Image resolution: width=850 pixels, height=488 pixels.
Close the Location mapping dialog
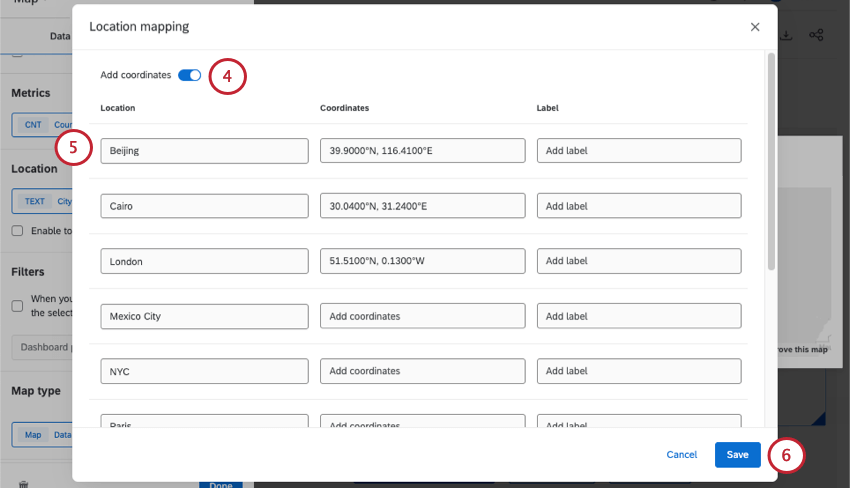[755, 27]
